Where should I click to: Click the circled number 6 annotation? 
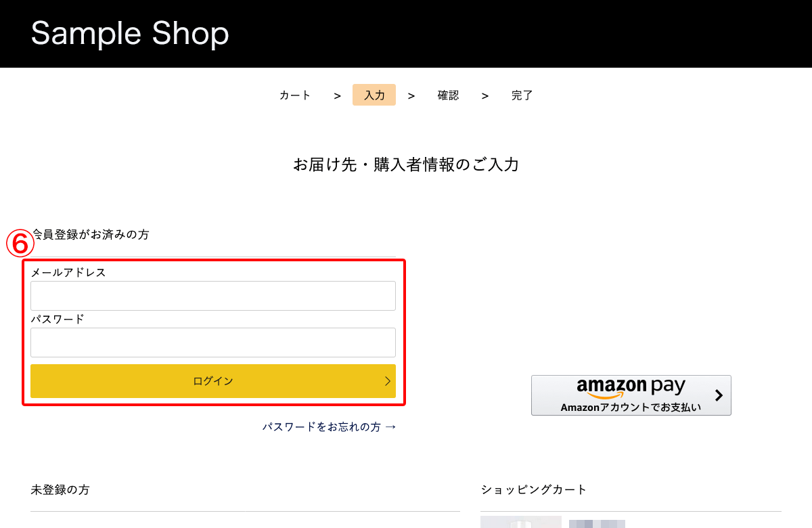pos(20,244)
